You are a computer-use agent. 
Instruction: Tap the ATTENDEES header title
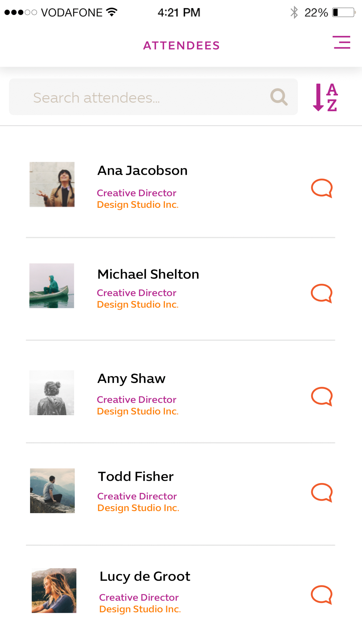(181, 46)
